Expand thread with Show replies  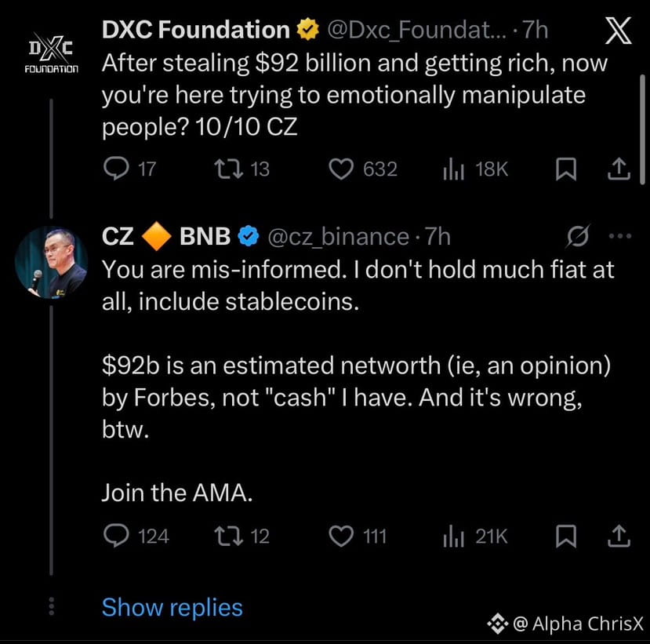(x=172, y=607)
